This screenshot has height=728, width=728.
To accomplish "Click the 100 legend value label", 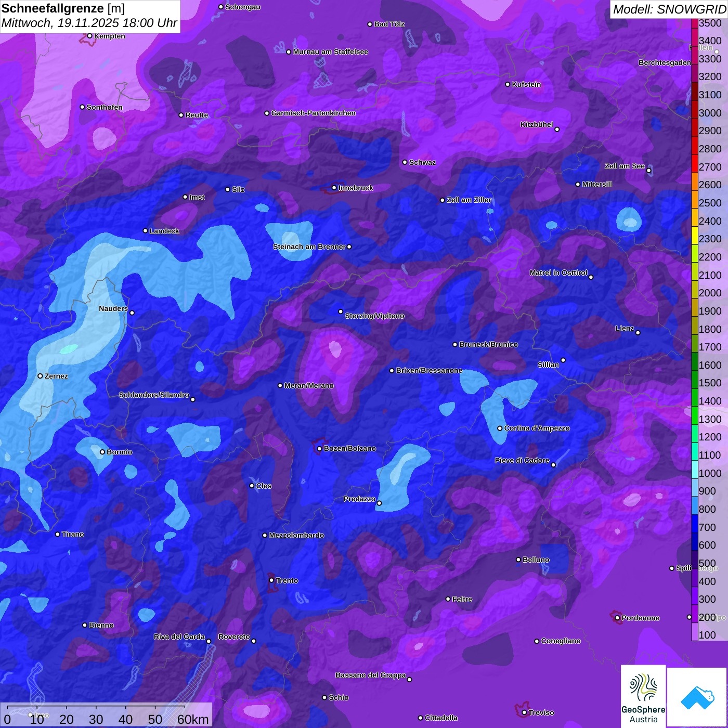I will [707, 635].
